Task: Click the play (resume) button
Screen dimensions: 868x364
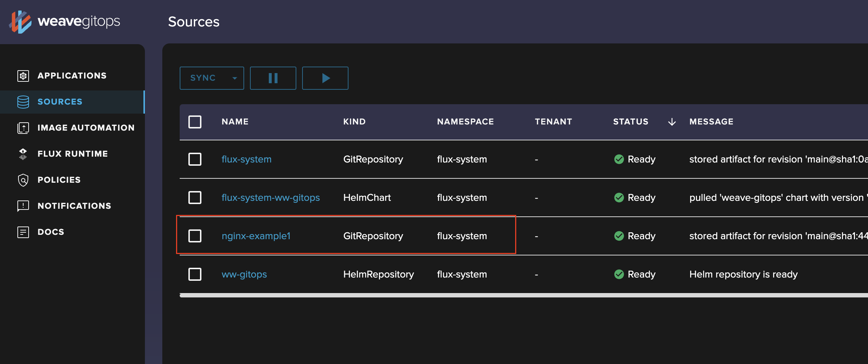Action: [325, 78]
